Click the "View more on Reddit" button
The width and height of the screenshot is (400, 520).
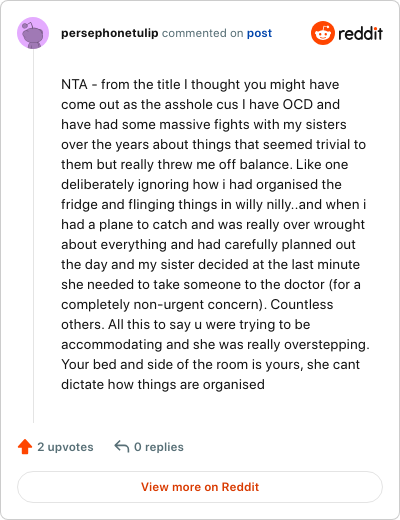pos(200,487)
